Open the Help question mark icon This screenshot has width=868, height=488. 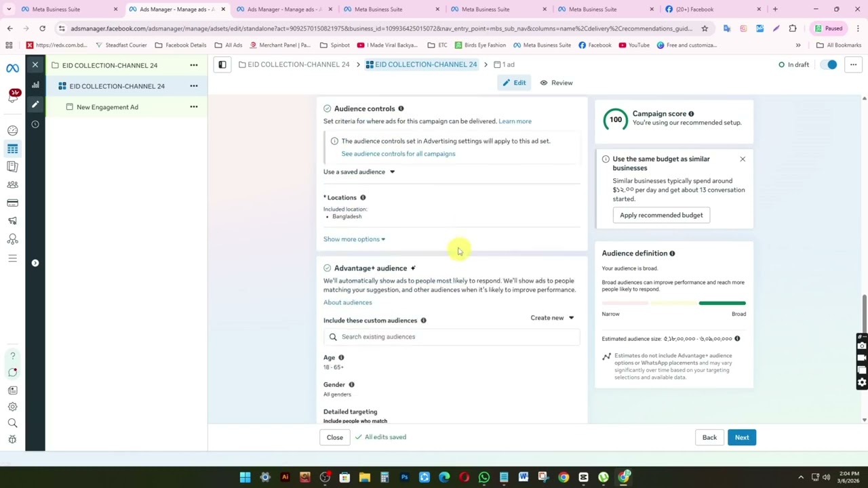[x=12, y=356]
